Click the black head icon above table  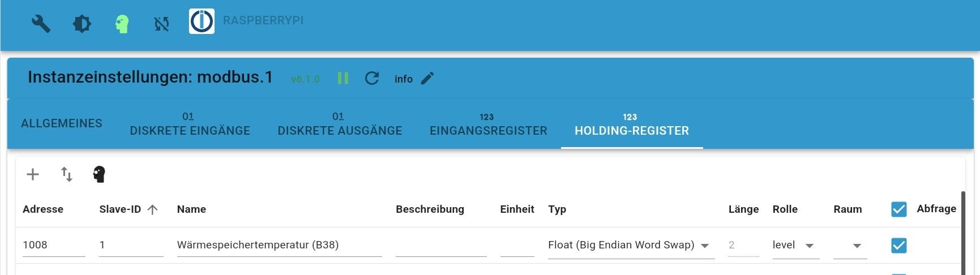99,174
